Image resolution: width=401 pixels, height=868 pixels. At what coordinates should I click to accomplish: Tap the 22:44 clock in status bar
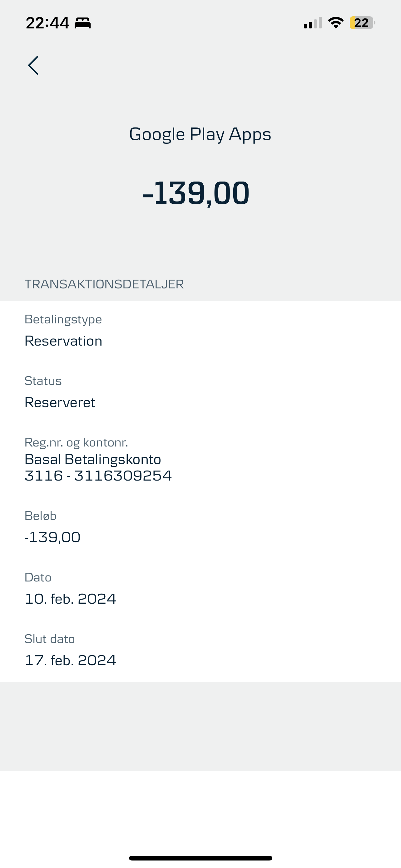(47, 23)
